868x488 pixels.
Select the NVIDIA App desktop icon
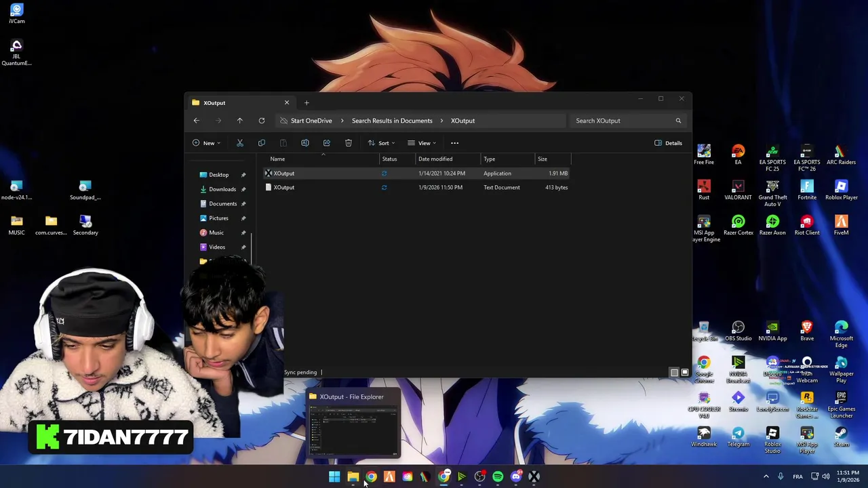coord(772,331)
